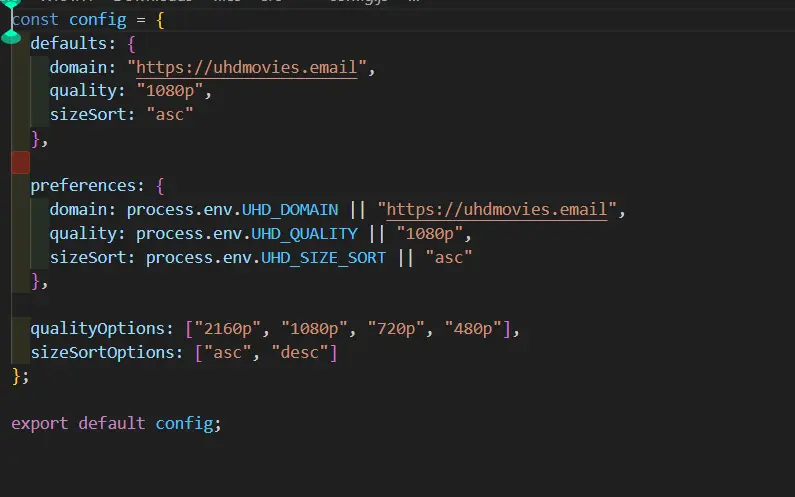Viewport: 795px width, 497px height.
Task: Click the red deleted-lines gutter marker
Action: point(20,162)
